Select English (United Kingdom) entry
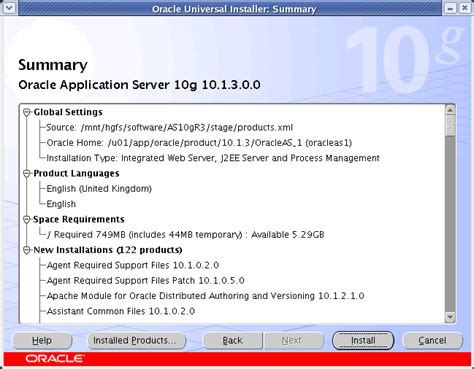The height and width of the screenshot is (369, 474). (x=99, y=189)
